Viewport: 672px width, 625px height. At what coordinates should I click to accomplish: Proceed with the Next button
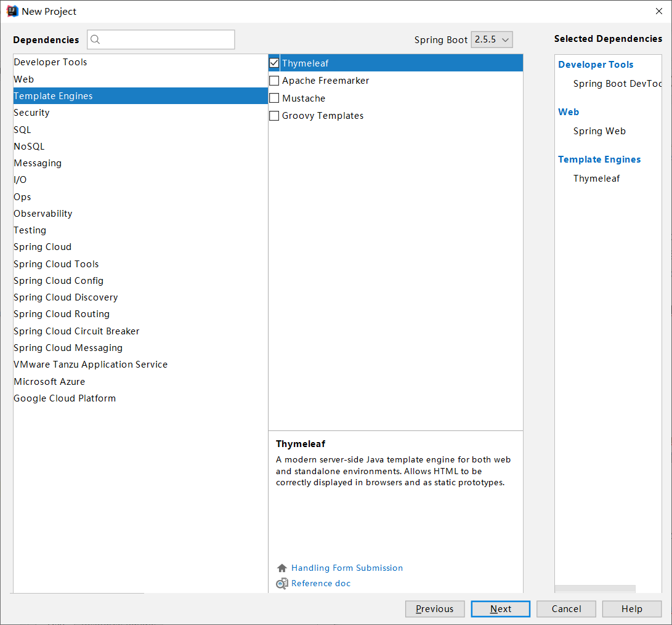pos(500,609)
